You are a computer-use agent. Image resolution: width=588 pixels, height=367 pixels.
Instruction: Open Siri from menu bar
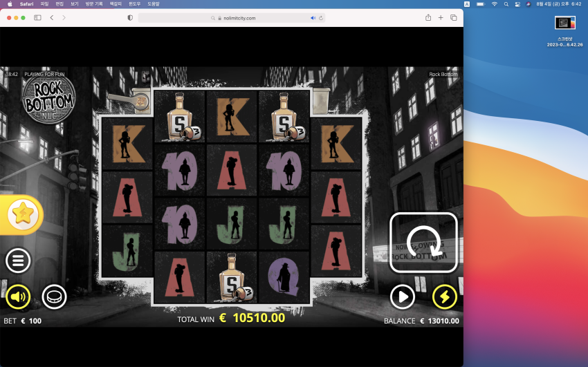tap(529, 3)
